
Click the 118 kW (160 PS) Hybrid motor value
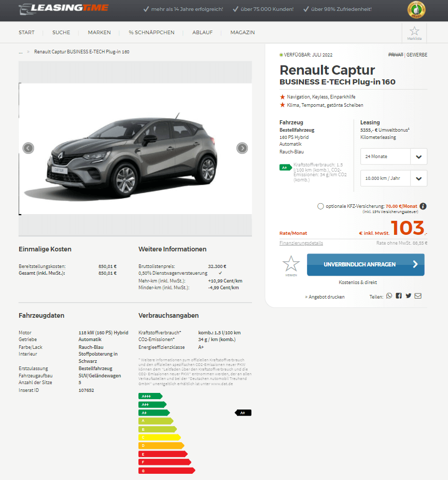coord(103,333)
